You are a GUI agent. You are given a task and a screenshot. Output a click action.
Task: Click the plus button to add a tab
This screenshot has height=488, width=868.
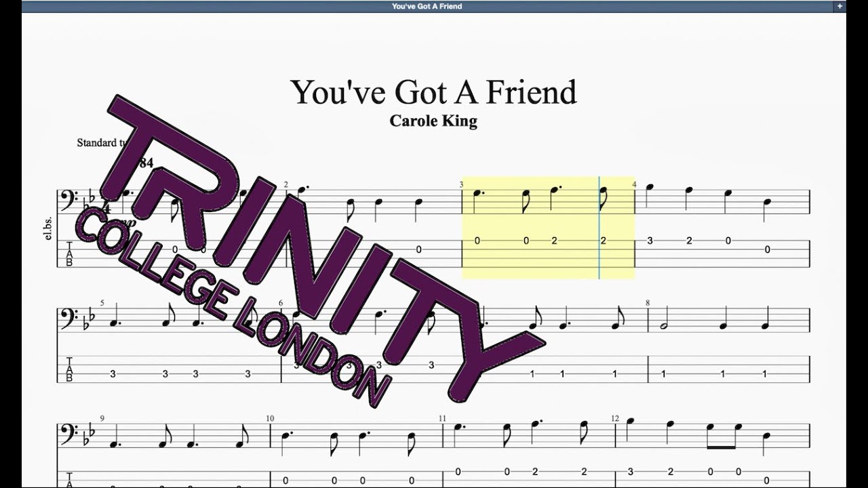click(x=840, y=6)
